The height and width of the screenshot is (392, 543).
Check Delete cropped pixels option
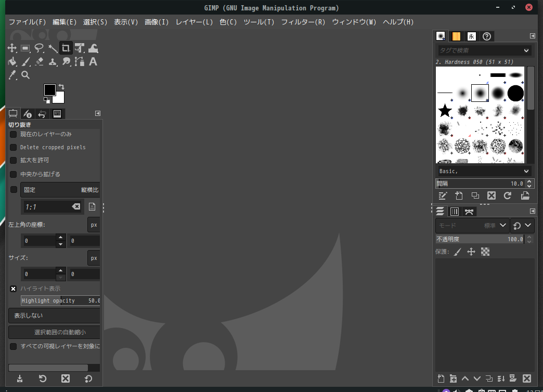(13, 148)
